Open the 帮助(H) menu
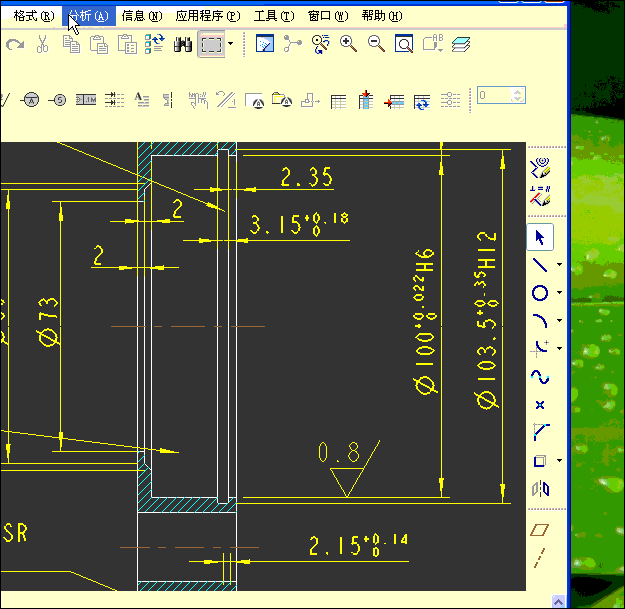The width and height of the screenshot is (625, 609). click(382, 16)
